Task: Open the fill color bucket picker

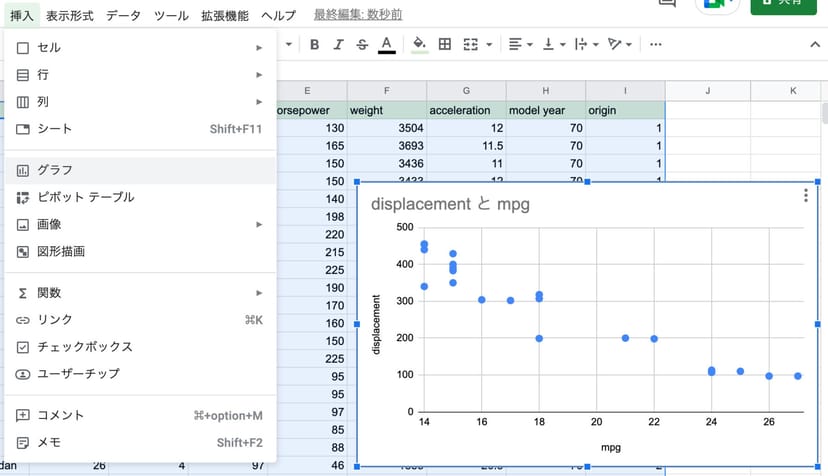Action: [419, 44]
